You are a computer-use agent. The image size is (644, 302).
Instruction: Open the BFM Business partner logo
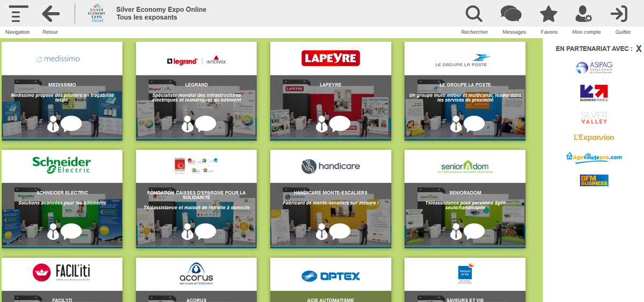coord(594,180)
